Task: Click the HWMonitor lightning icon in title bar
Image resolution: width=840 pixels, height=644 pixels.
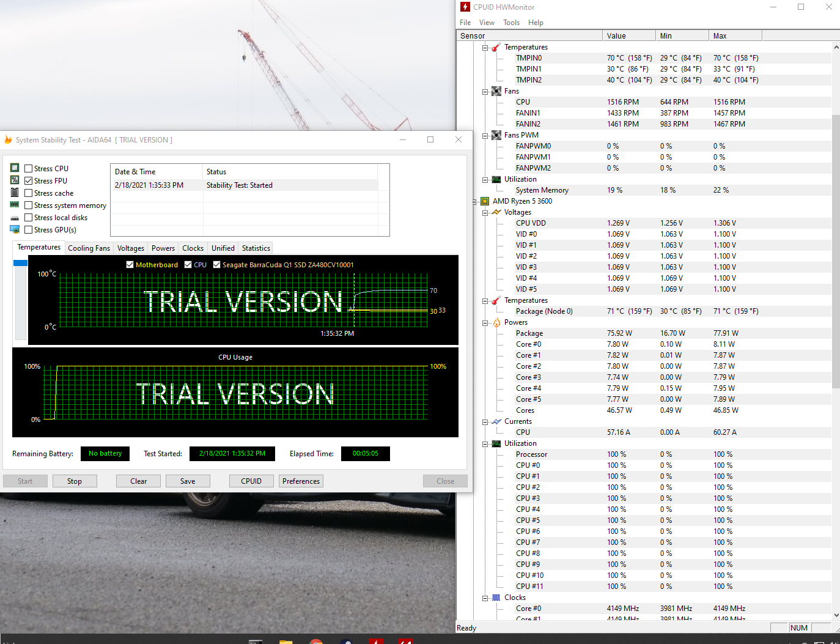Action: point(465,7)
